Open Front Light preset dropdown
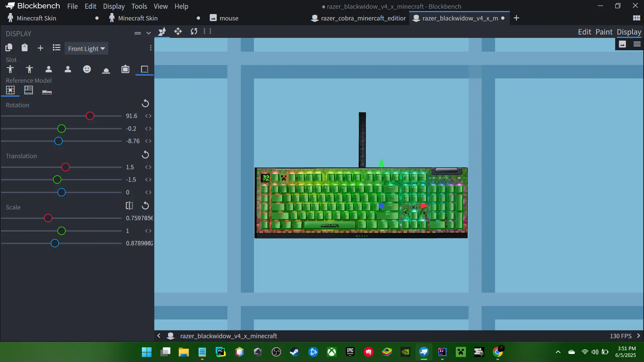The image size is (644, 362). (x=86, y=49)
